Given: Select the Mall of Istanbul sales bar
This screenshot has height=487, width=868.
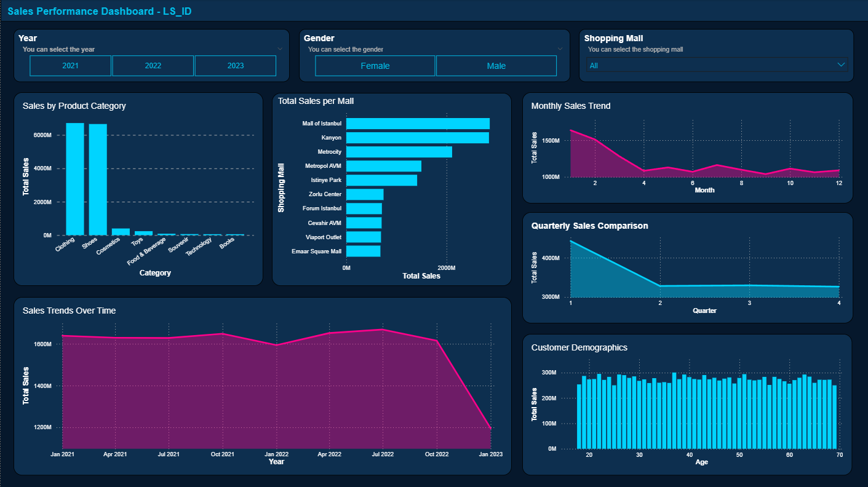Looking at the screenshot, I should point(417,123).
